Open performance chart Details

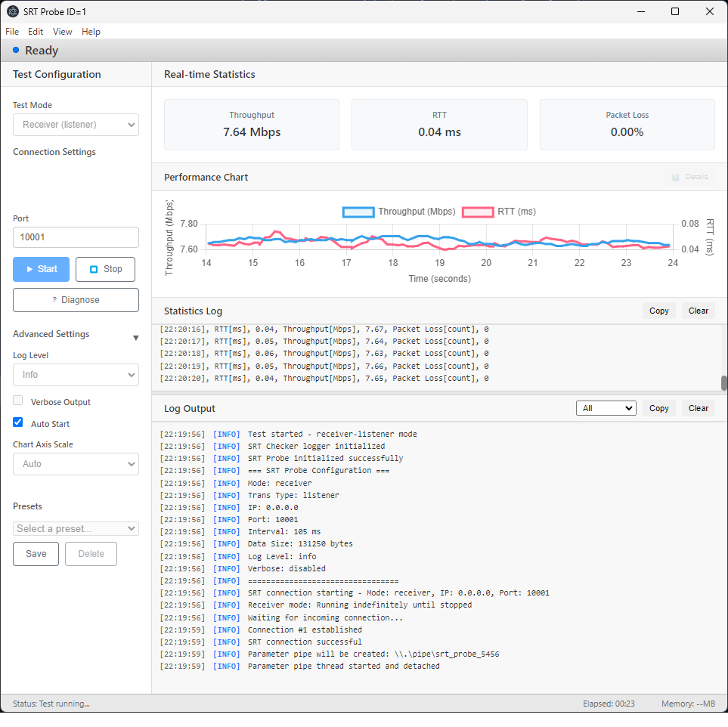(689, 177)
